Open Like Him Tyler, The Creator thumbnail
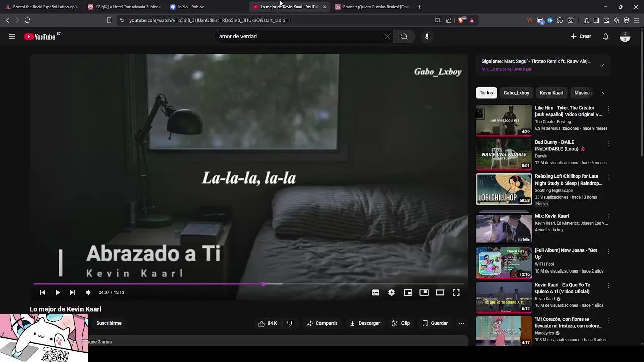This screenshot has height=362, width=644. (x=504, y=120)
